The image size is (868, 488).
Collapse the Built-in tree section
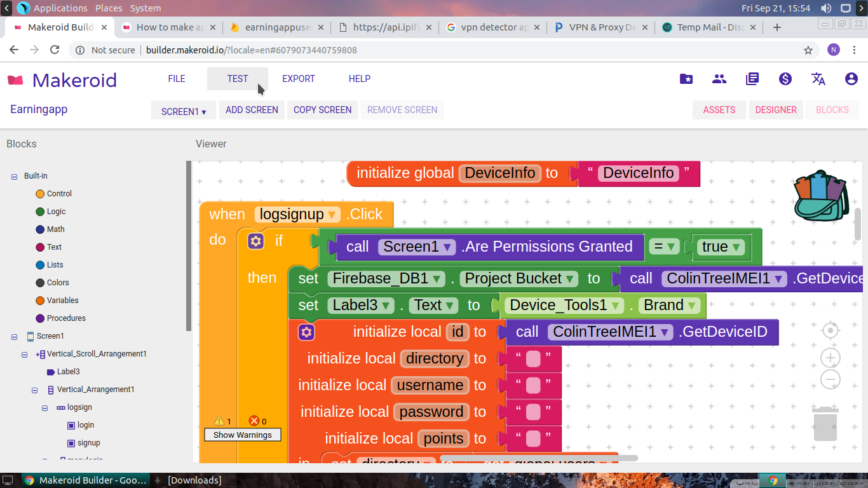[x=14, y=177]
